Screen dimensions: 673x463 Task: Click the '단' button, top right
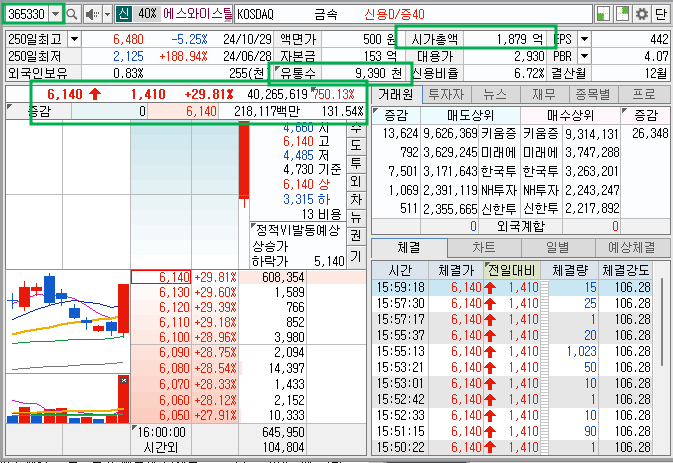click(x=661, y=14)
